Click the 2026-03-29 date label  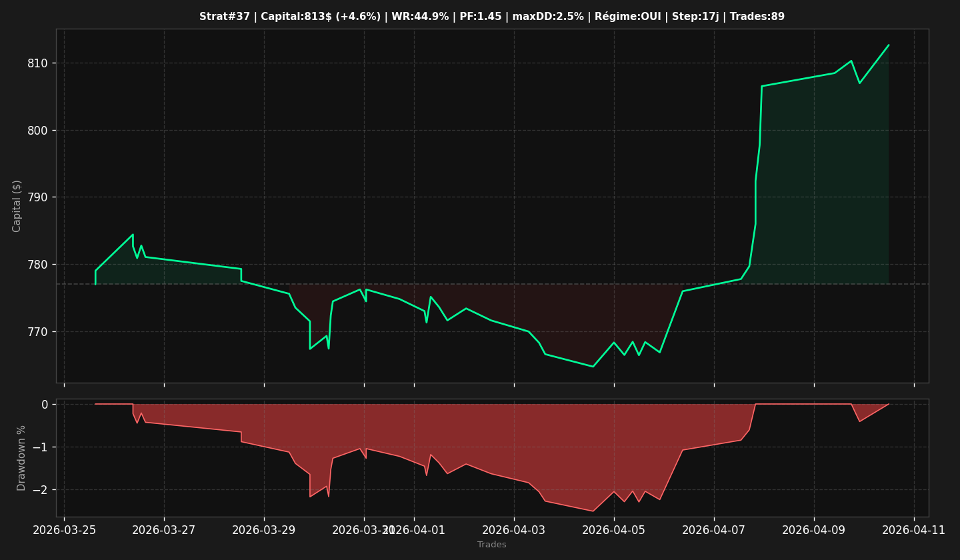click(264, 530)
